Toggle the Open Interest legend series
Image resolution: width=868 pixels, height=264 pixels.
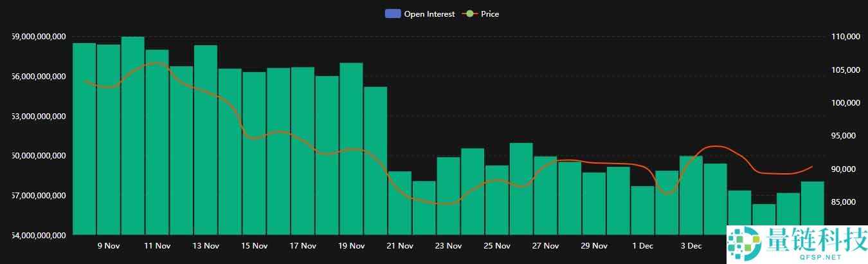point(429,14)
